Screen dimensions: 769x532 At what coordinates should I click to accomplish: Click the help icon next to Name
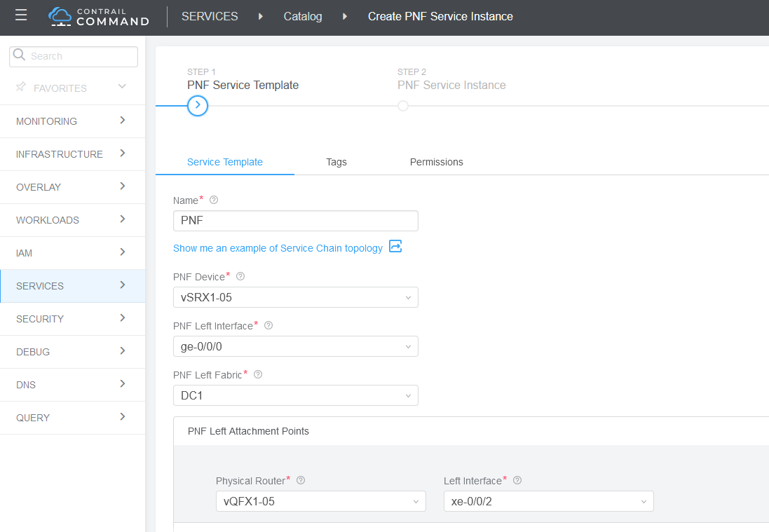click(x=214, y=200)
